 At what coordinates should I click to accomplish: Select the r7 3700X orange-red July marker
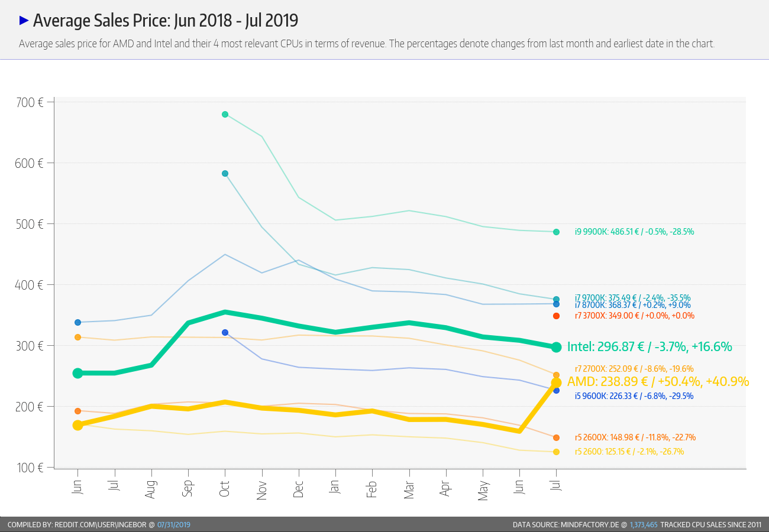tap(556, 316)
